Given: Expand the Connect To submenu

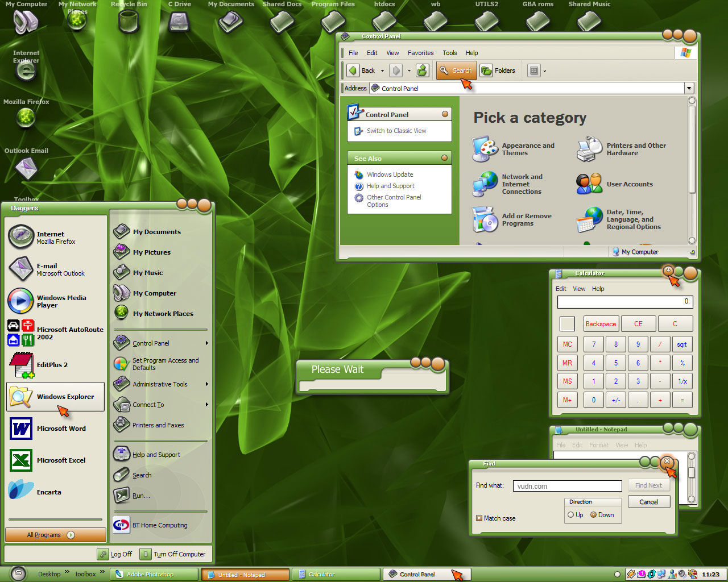Looking at the screenshot, I should click(x=206, y=405).
